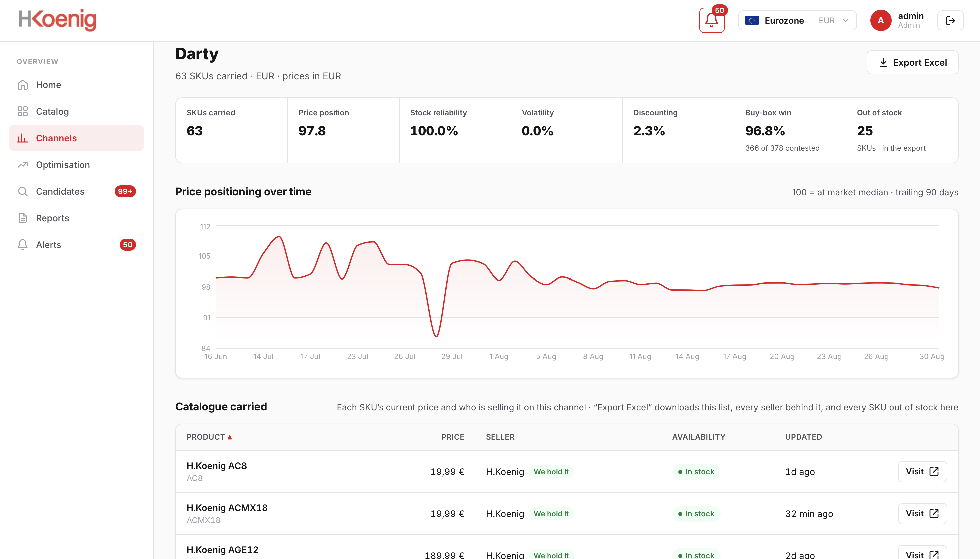
Task: Click Visit for the H.Koenig ACMX18 row
Action: 922,514
